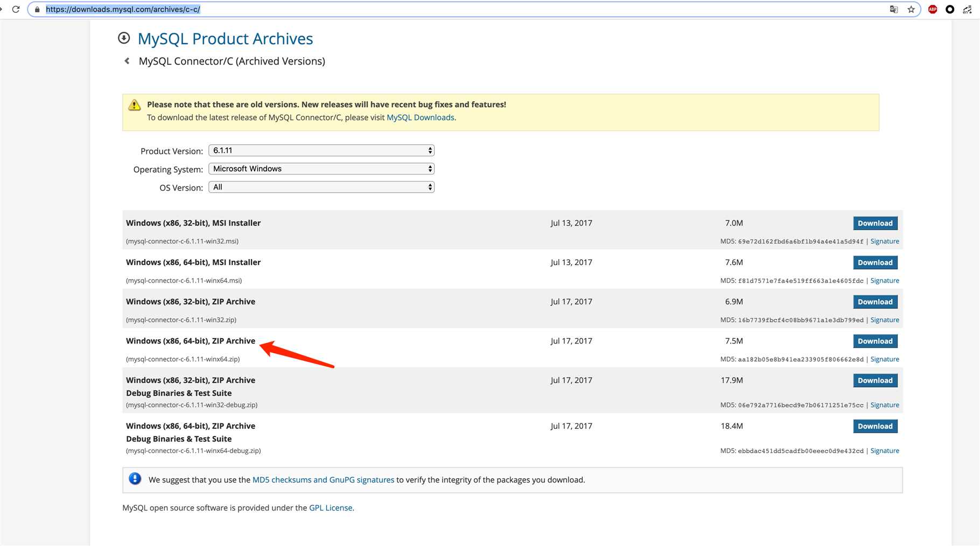Click the 'Windows (x86, 64-bit), MSI Installer' title
This screenshot has height=546, width=980.
(x=193, y=262)
